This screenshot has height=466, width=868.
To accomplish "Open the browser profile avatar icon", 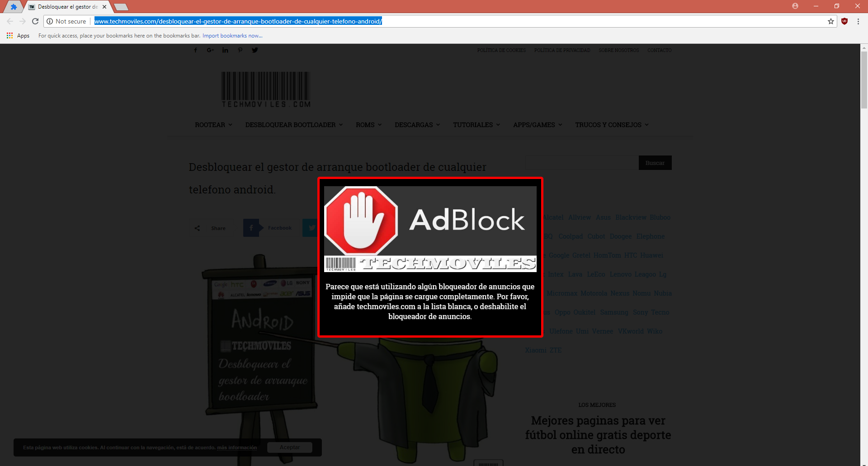I will point(795,6).
